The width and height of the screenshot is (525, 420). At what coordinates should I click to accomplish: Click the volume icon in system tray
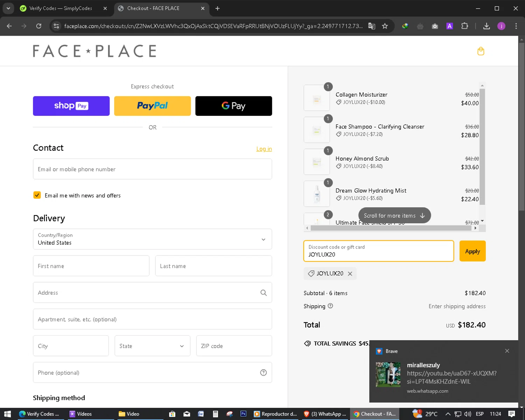[x=468, y=414]
